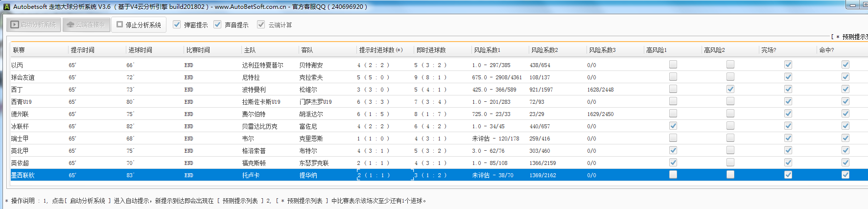The image size is (868, 209).
Task: Check 高风险1 box in the 以丙 row
Action: tap(673, 65)
